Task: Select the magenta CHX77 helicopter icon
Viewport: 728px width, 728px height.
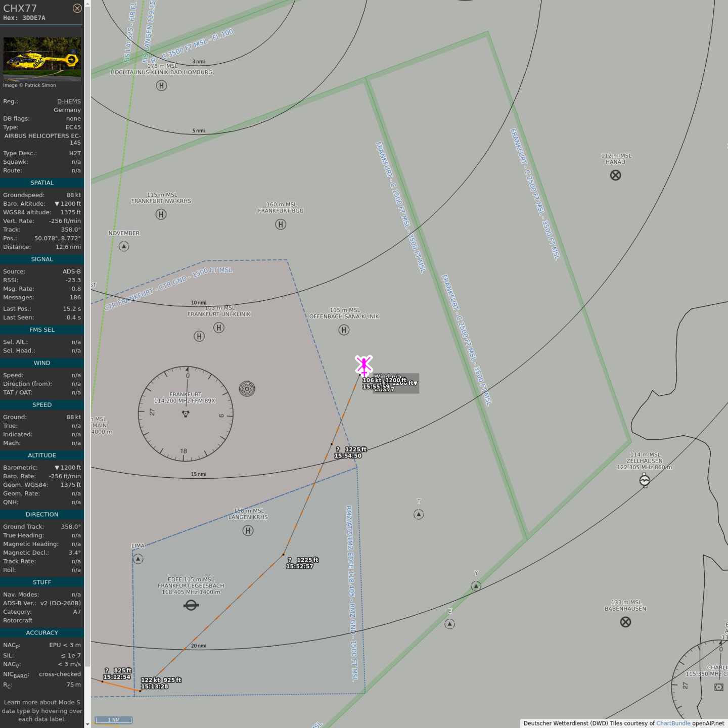Action: point(363,365)
